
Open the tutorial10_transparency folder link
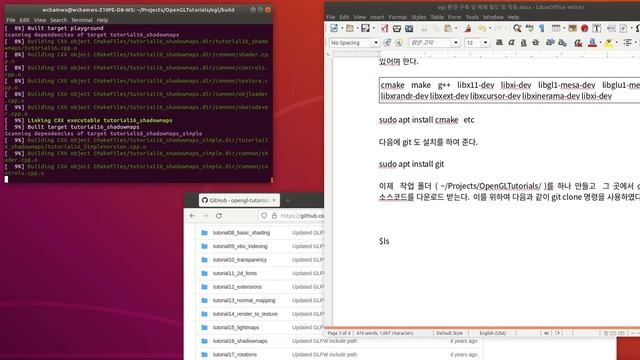pyautogui.click(x=240, y=260)
